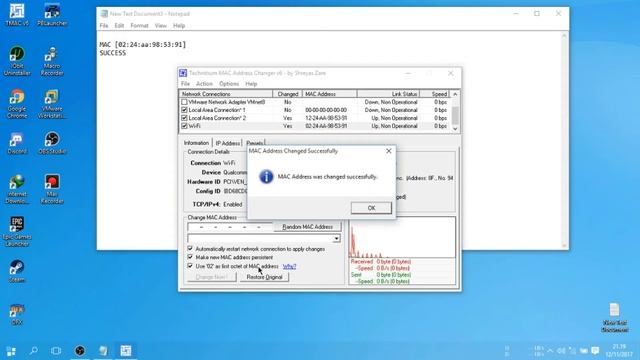Open Notepad Edit menu

pos(119,25)
